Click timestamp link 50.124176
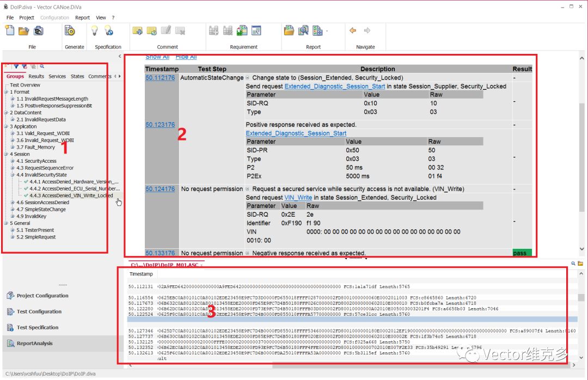 [160, 189]
